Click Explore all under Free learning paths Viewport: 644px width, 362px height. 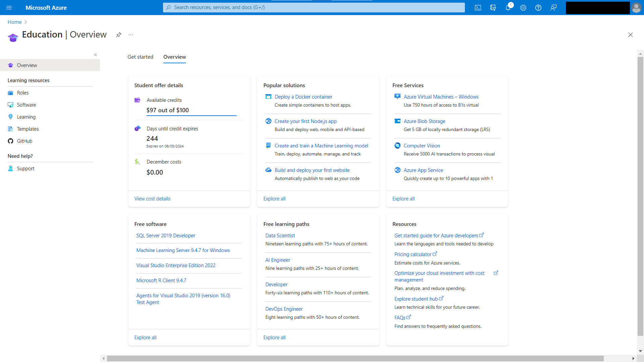pos(274,338)
